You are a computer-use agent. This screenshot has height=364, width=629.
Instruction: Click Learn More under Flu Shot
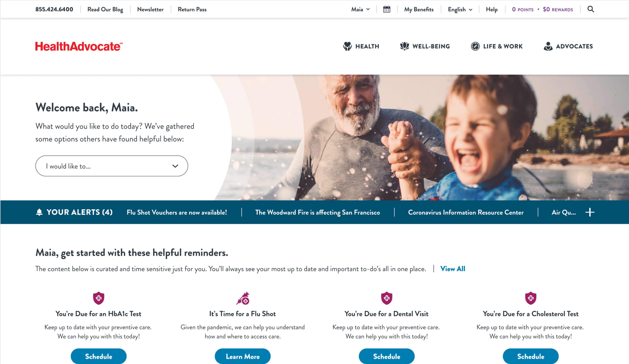tap(243, 357)
